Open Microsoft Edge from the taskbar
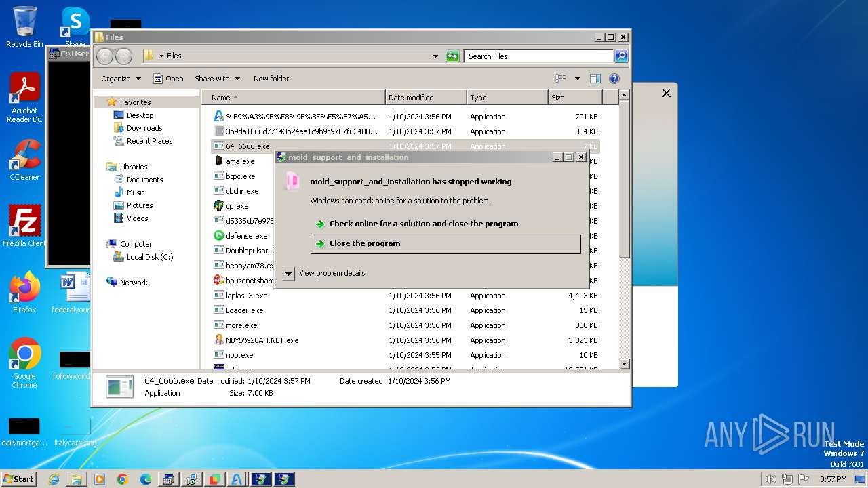The width and height of the screenshot is (868, 488). (146, 479)
